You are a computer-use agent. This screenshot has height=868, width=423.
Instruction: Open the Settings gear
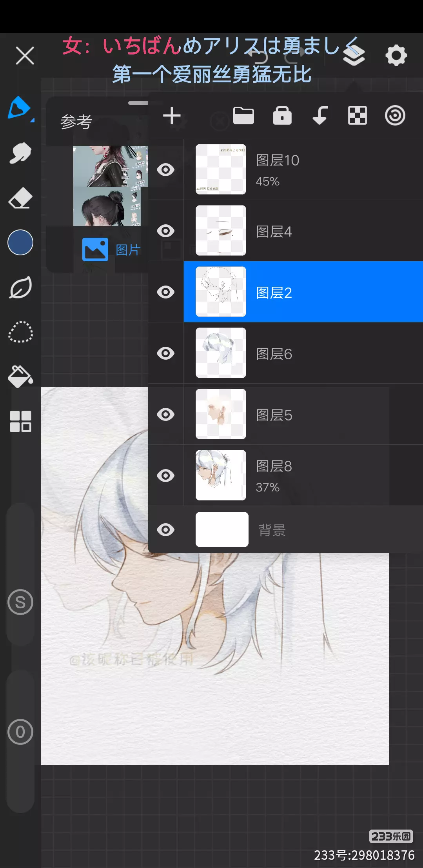tap(396, 55)
